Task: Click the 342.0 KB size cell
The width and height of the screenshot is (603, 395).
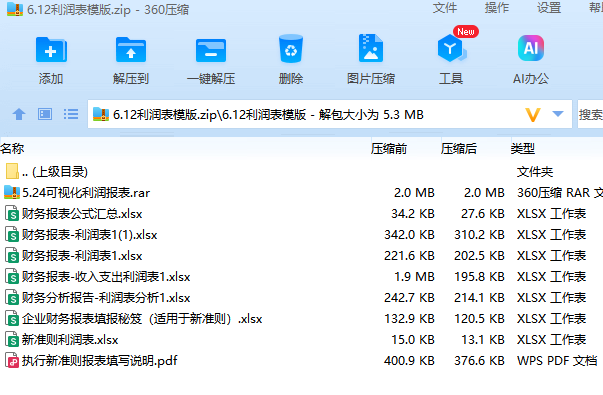Action: coord(410,235)
